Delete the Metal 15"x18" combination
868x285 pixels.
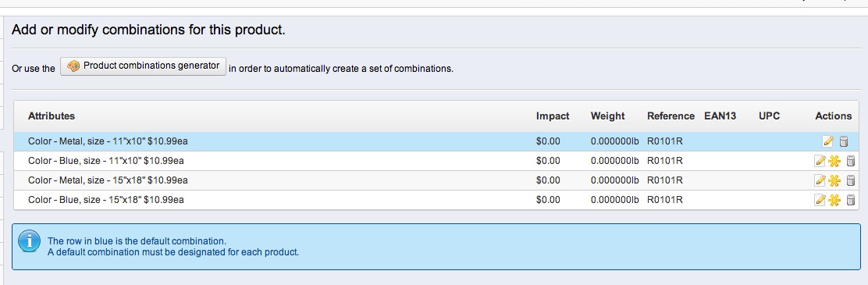(850, 180)
